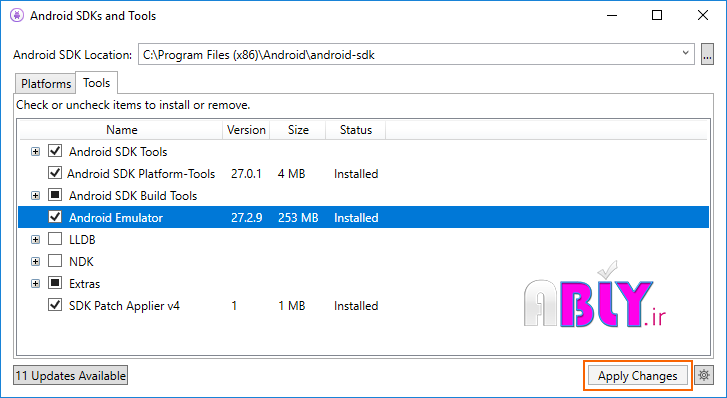Click Installed status of Platform-Tools row

pos(356,174)
